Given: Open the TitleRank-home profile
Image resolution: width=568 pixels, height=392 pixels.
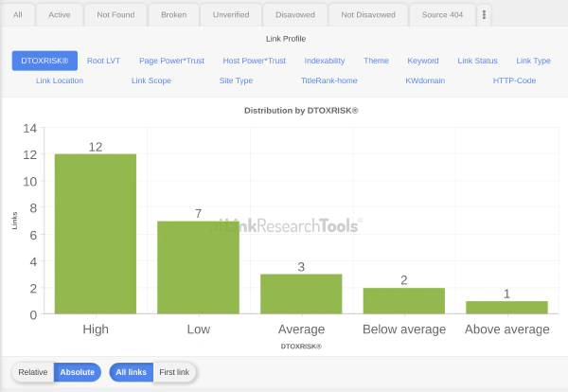Looking at the screenshot, I should [328, 80].
